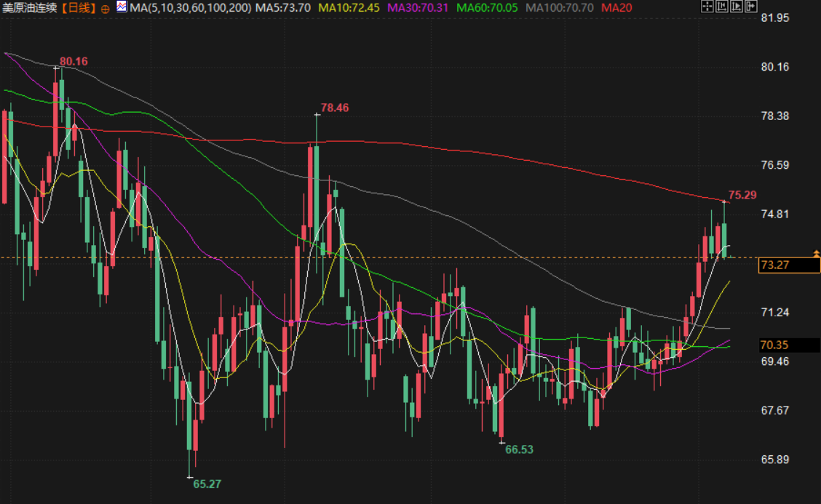Click the 80.16 high price annotation on chart
The image size is (821, 504).
click(74, 61)
